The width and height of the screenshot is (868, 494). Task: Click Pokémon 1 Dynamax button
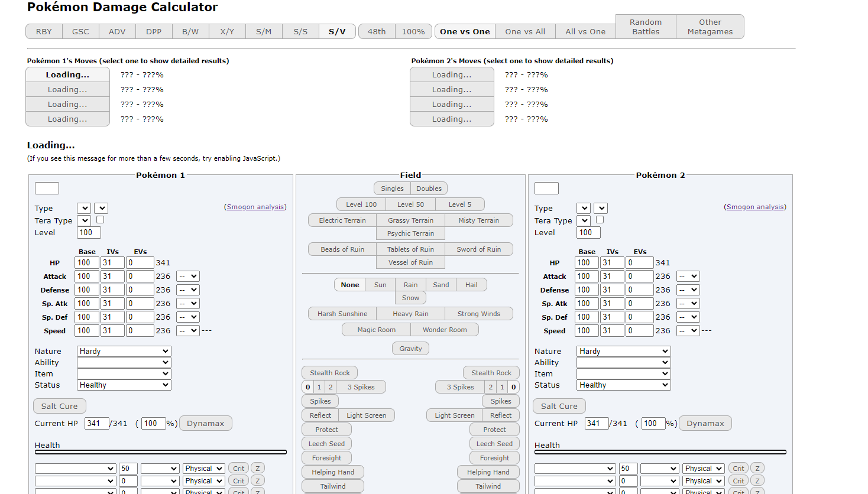[x=206, y=423]
